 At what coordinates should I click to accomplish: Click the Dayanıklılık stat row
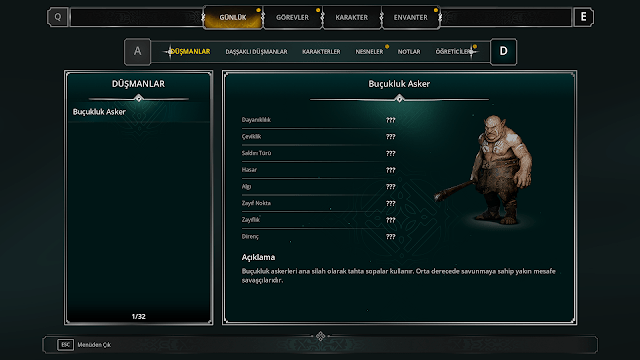[x=318, y=120]
